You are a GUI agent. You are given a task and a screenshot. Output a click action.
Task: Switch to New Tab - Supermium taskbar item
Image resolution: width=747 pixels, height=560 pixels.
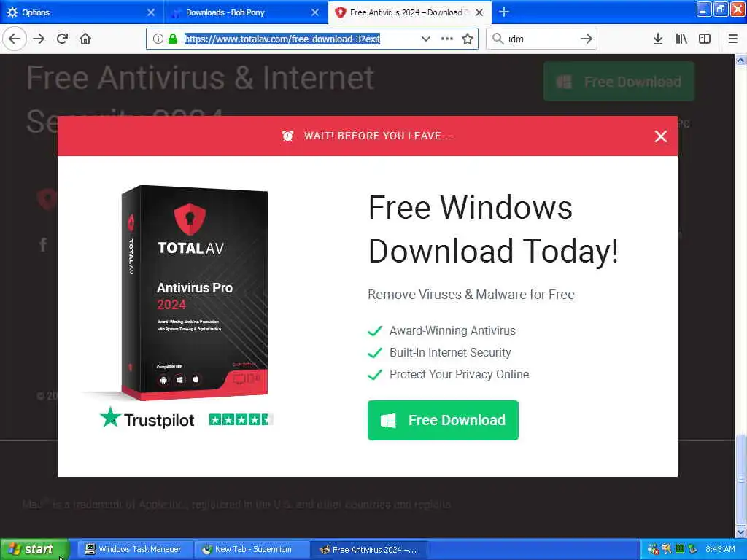(x=252, y=550)
